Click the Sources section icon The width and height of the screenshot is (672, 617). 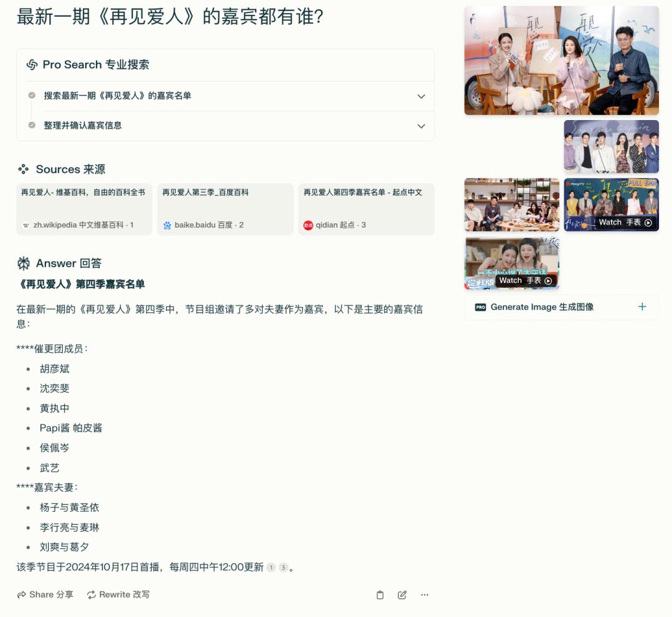(24, 169)
